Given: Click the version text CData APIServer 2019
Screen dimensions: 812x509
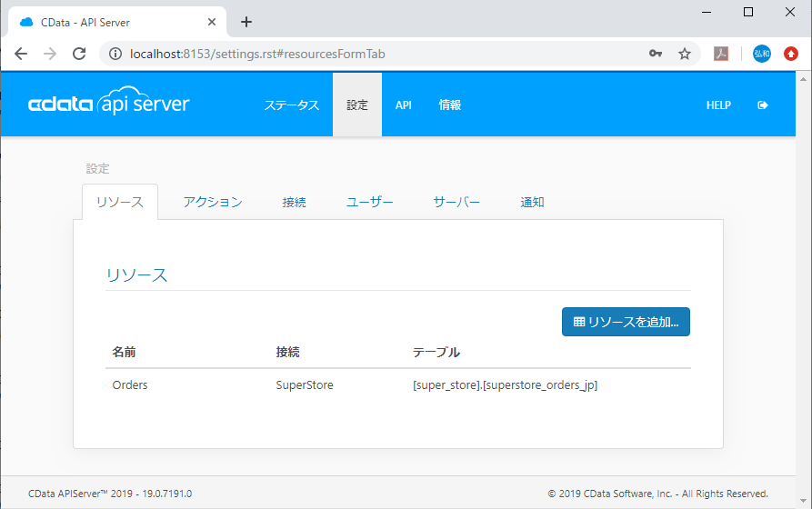Looking at the screenshot, I should coord(110,494).
